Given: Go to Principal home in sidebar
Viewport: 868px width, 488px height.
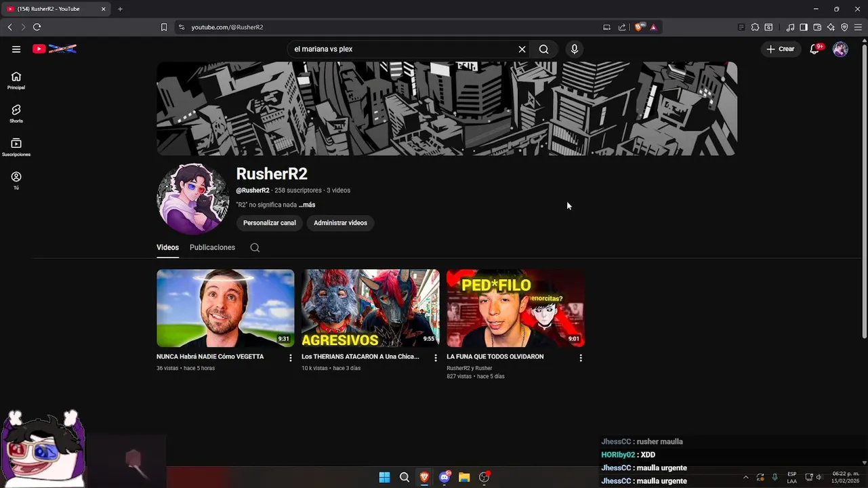Looking at the screenshot, I should coord(16,81).
